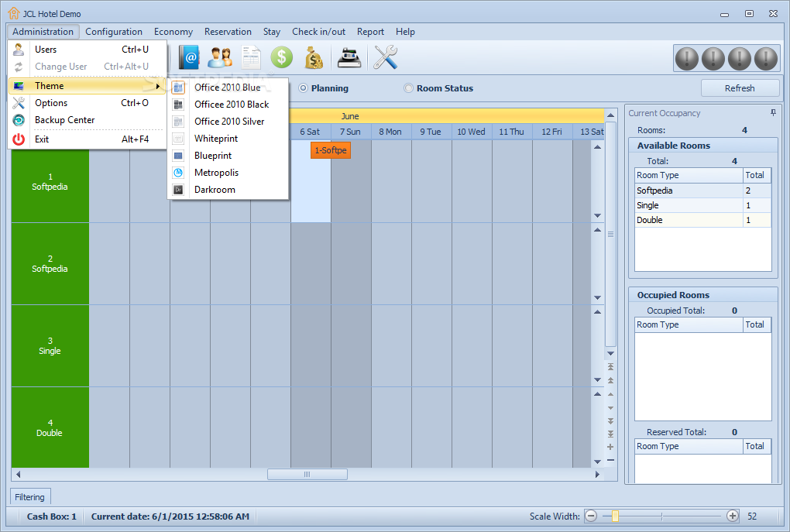
Task: Choose the Whiteprint theme
Action: [x=228, y=139]
